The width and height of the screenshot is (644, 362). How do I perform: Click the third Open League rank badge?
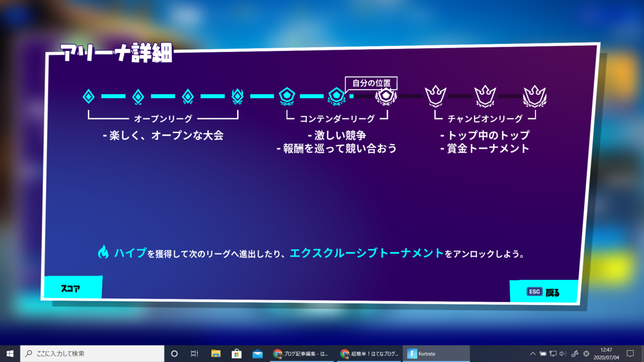coord(187,97)
